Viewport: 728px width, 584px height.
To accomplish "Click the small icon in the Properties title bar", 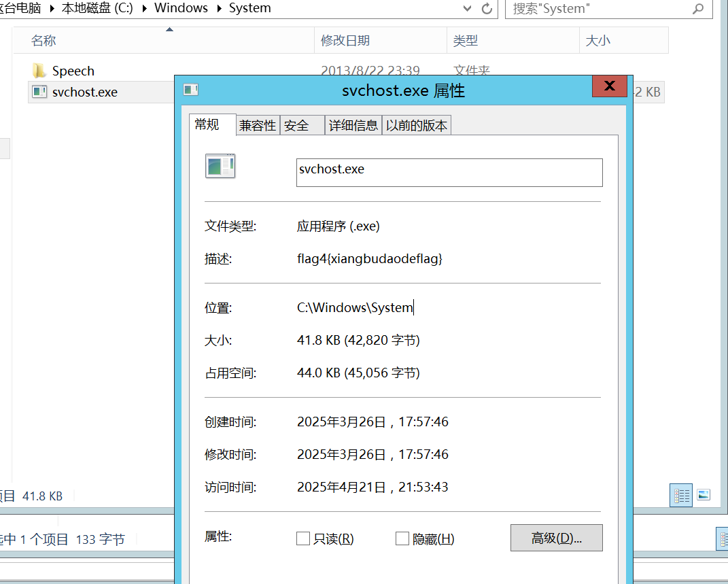I will (190, 90).
